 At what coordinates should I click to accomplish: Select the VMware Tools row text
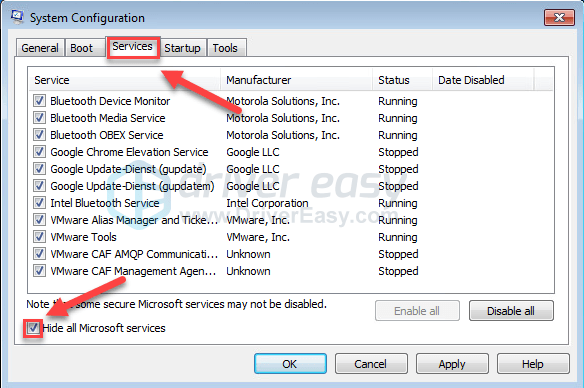point(83,237)
